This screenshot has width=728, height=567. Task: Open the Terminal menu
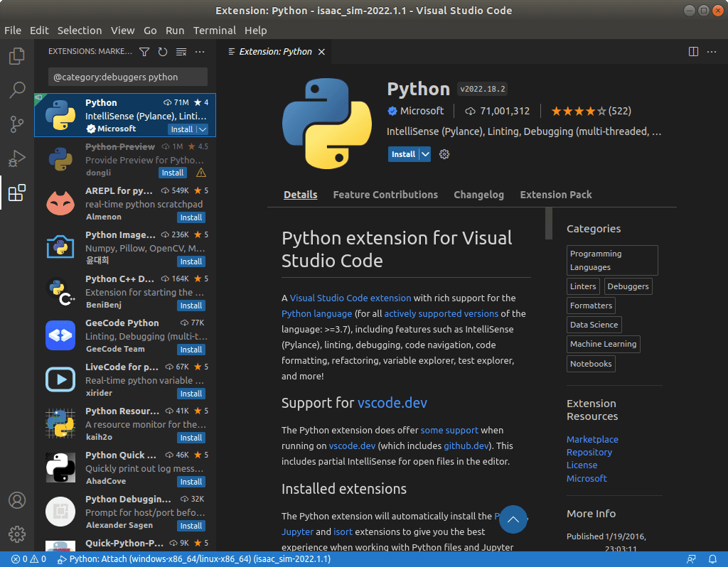(x=215, y=31)
